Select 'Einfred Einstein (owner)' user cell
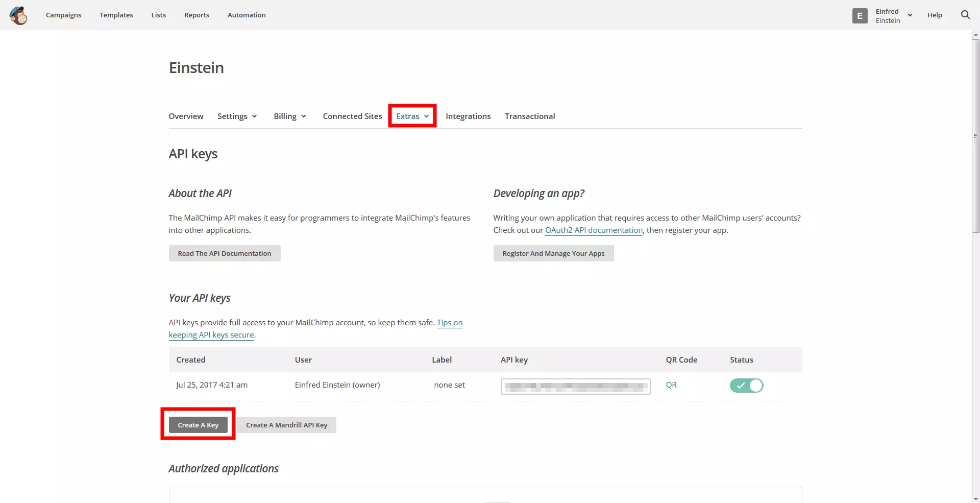 point(337,385)
